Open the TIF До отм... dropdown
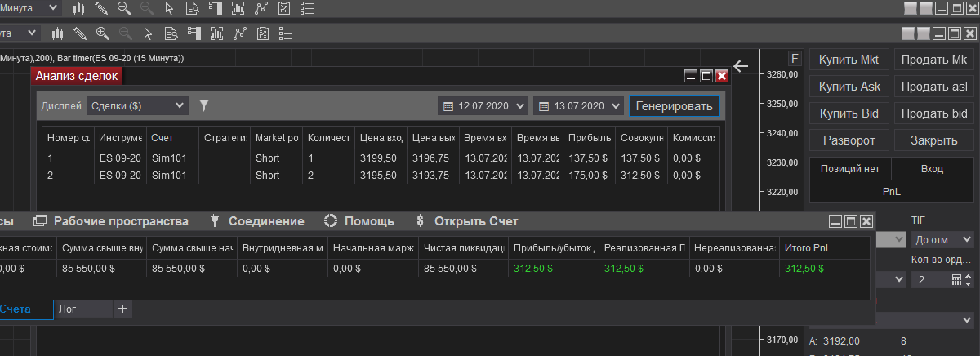The height and width of the screenshot is (356, 980). click(x=942, y=239)
